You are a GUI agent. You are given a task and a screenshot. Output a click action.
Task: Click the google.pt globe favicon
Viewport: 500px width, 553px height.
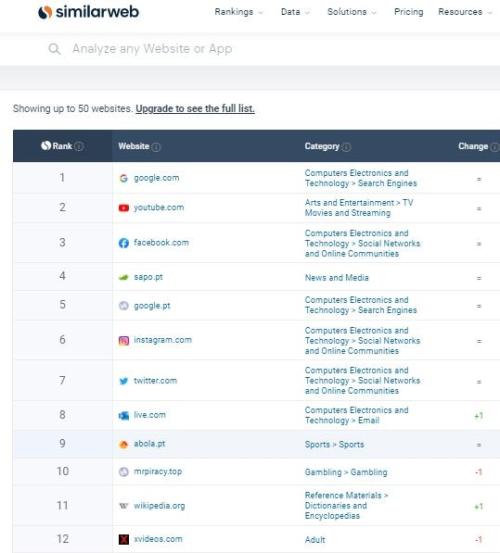pos(123,305)
